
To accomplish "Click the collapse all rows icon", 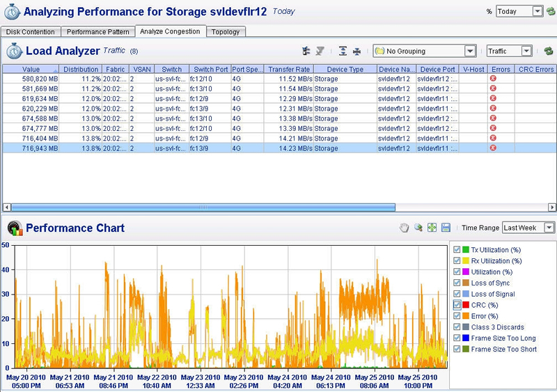I will click(357, 51).
